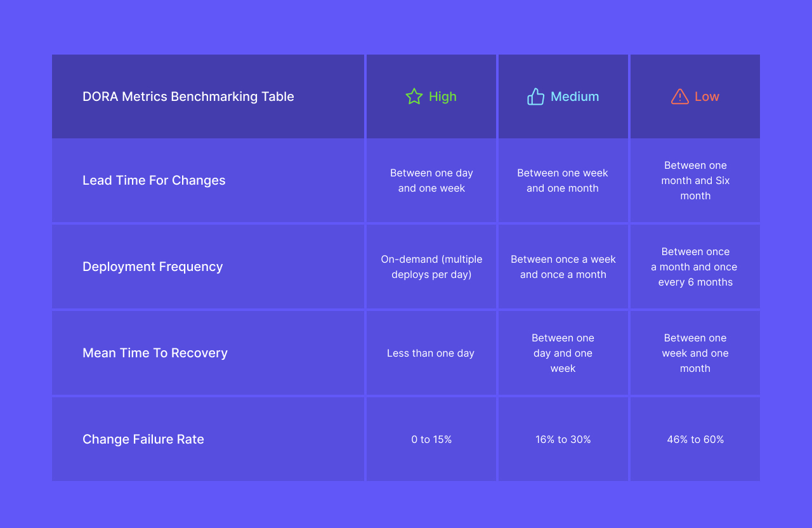This screenshot has height=528, width=812.
Task: Click the 'Between one day and one week' cell
Action: (x=431, y=180)
